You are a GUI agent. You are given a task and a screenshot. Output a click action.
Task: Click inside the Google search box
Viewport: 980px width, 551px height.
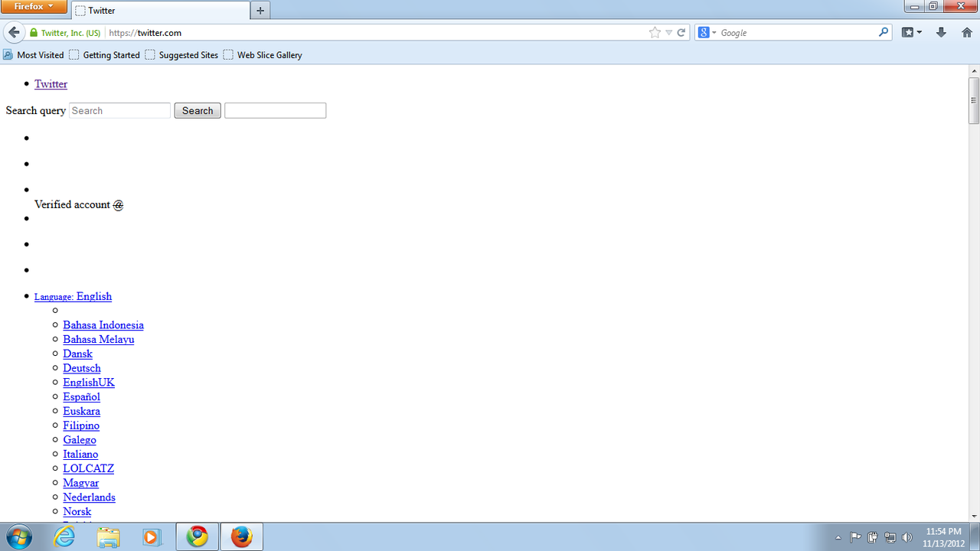coord(796,33)
